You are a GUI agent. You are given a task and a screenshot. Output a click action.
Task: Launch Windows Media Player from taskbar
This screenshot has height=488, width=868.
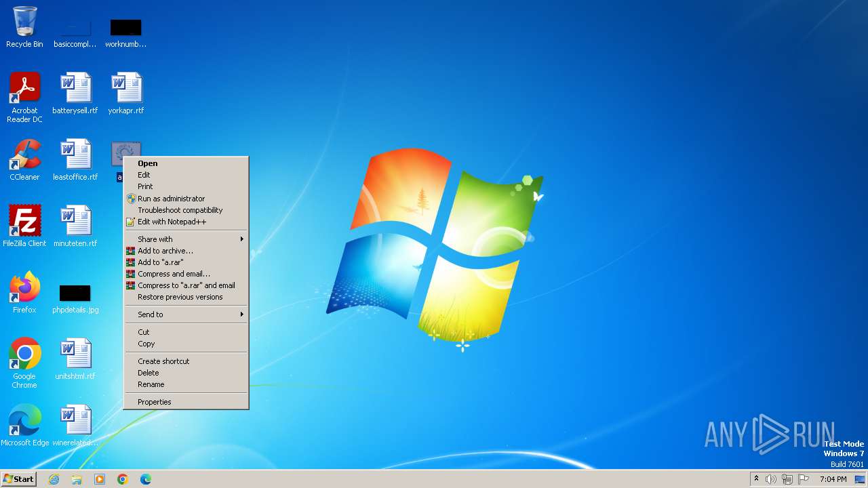coord(100,479)
